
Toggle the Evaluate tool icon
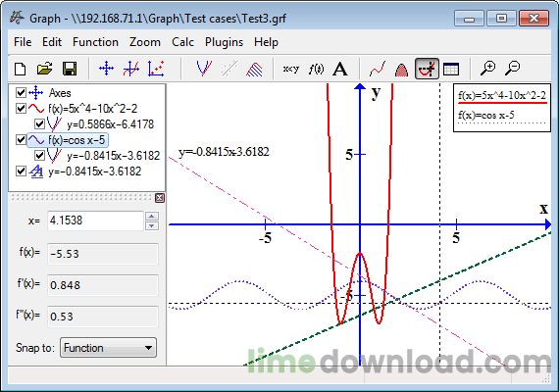tap(427, 69)
